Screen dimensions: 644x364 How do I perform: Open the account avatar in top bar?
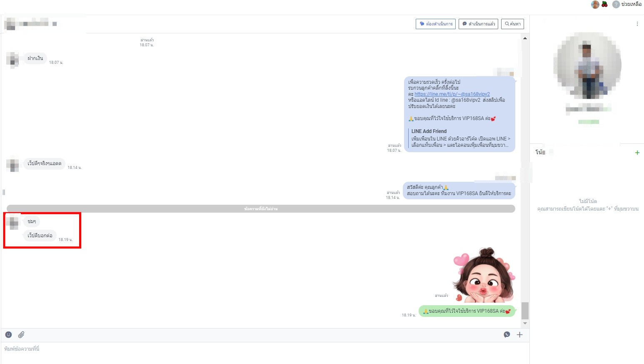tap(595, 5)
